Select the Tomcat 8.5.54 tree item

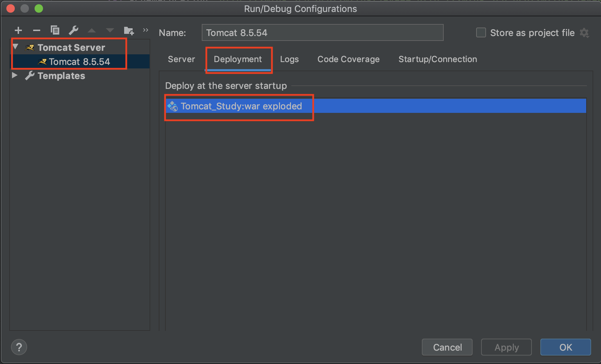click(80, 62)
